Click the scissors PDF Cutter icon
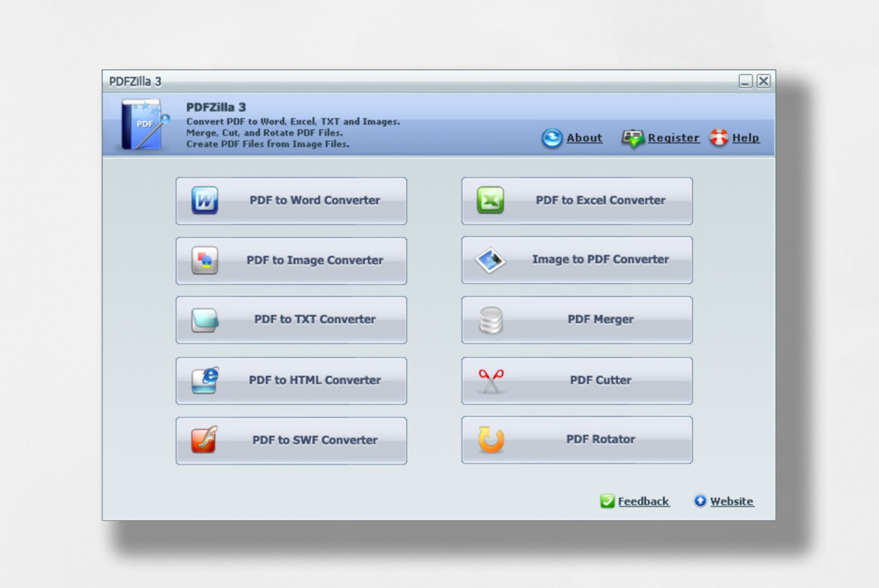The width and height of the screenshot is (879, 588). 491,381
